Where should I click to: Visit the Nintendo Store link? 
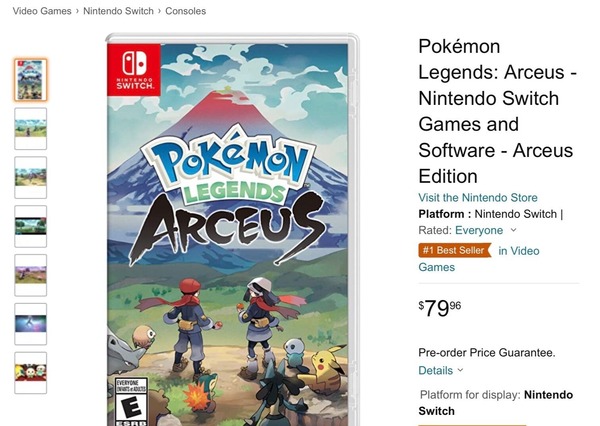478,197
